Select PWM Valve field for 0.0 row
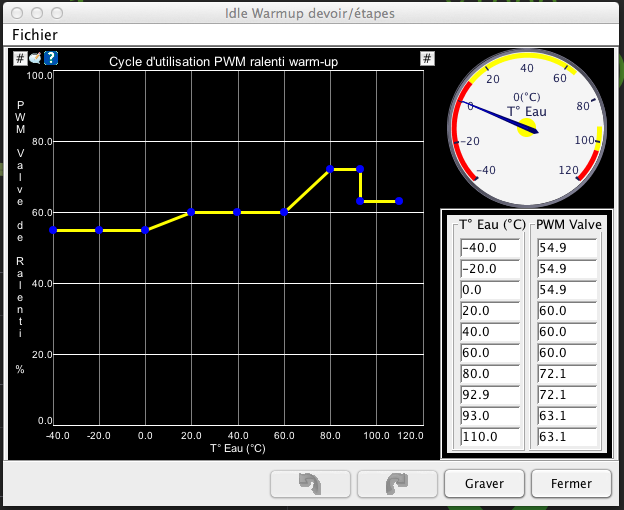The height and width of the screenshot is (510, 624). pyautogui.click(x=567, y=290)
